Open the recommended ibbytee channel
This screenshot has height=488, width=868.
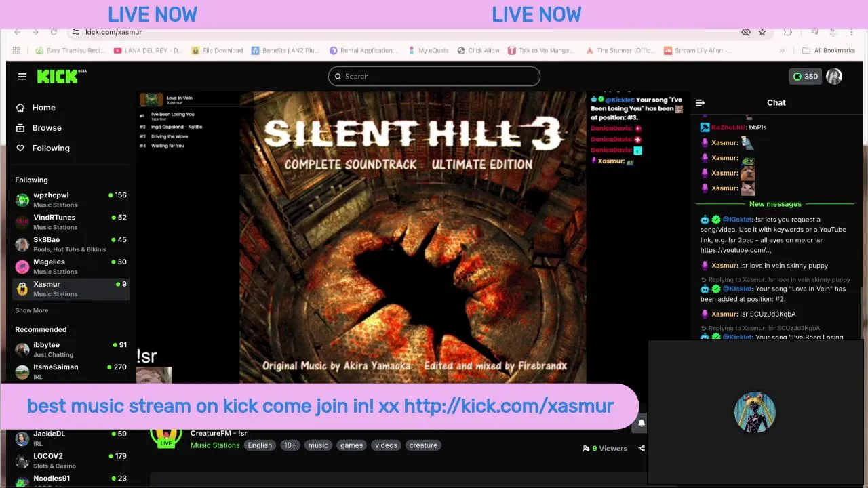(71, 349)
